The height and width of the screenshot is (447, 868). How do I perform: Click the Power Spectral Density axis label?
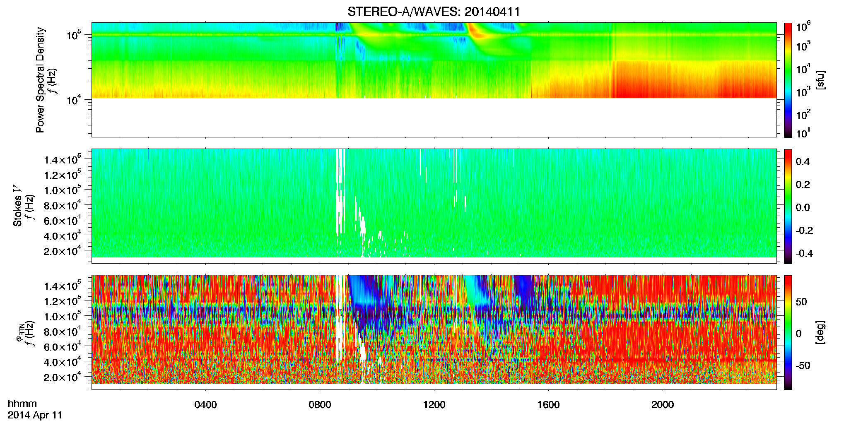[x=40, y=80]
